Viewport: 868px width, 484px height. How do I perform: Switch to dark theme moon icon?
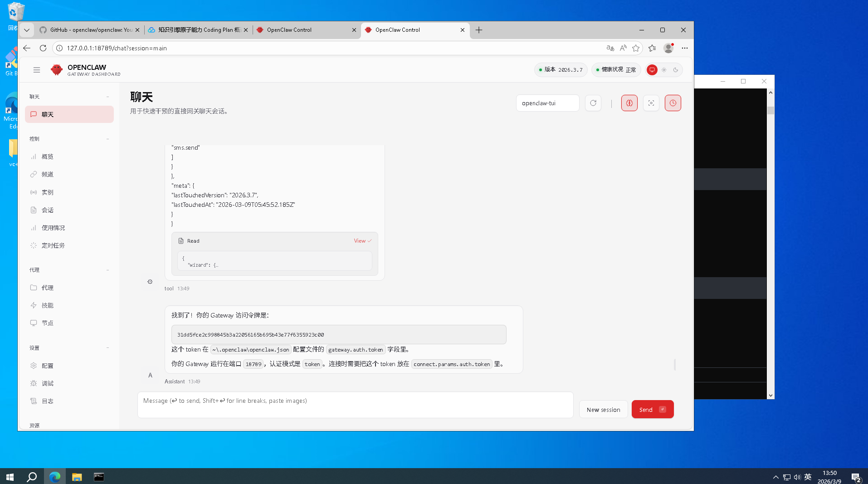pos(676,70)
